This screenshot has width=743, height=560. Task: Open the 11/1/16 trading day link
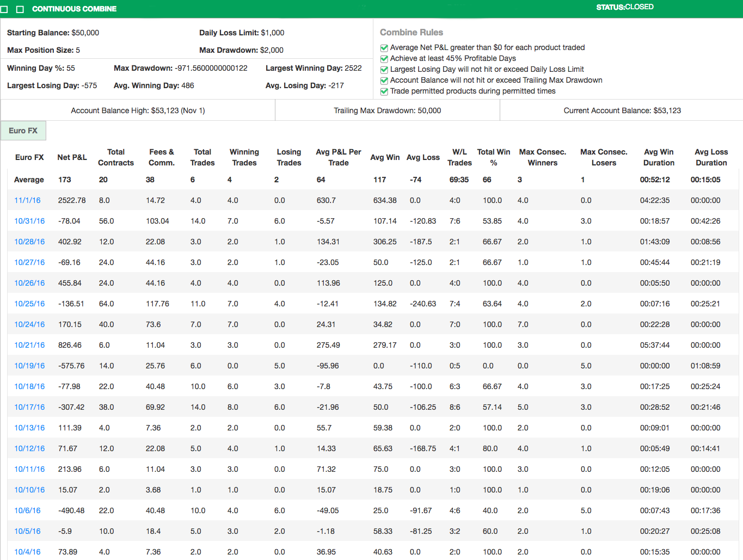point(27,200)
